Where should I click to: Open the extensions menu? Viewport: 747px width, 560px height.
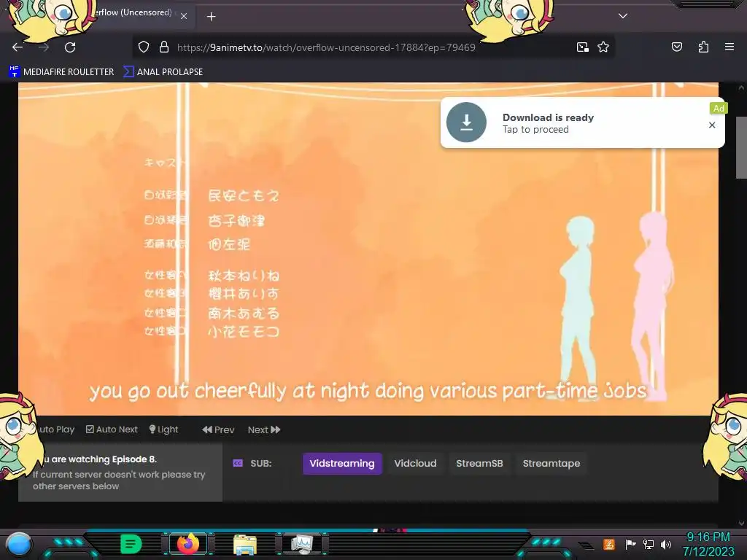pyautogui.click(x=703, y=47)
